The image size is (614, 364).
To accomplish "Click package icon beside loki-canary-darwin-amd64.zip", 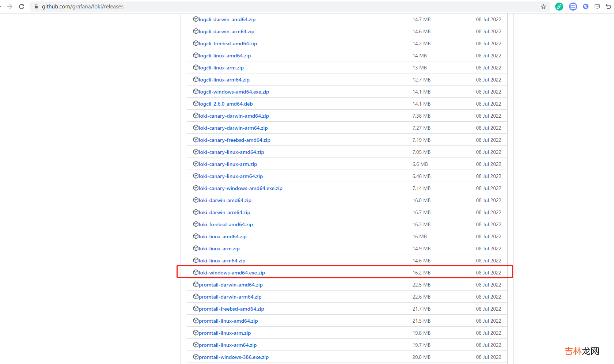I will (x=196, y=116).
